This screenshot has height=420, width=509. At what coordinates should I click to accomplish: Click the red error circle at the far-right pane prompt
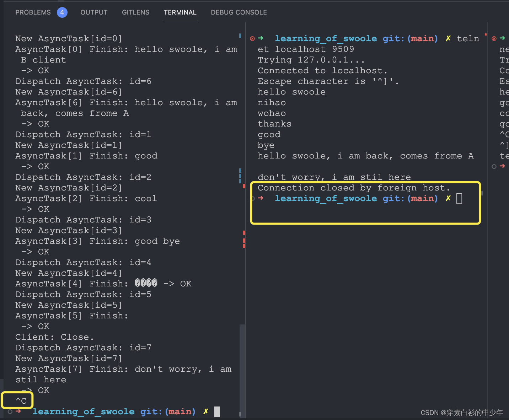click(494, 38)
